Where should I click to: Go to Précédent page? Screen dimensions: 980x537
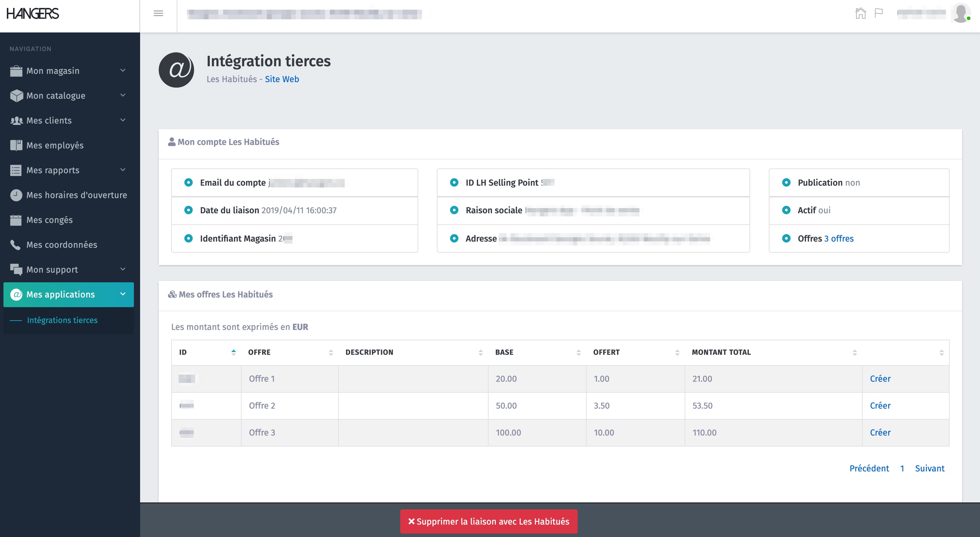tap(869, 469)
